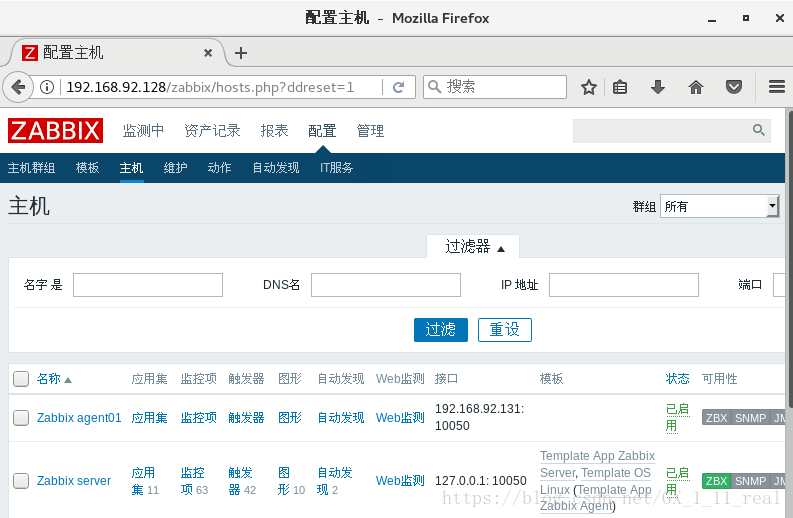
Task: Tick the select-all hosts checkbox in header
Action: click(21, 378)
